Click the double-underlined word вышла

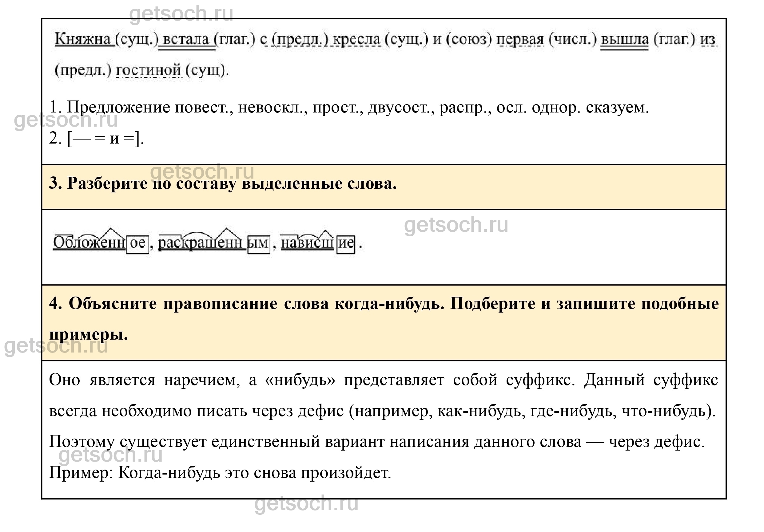click(624, 39)
